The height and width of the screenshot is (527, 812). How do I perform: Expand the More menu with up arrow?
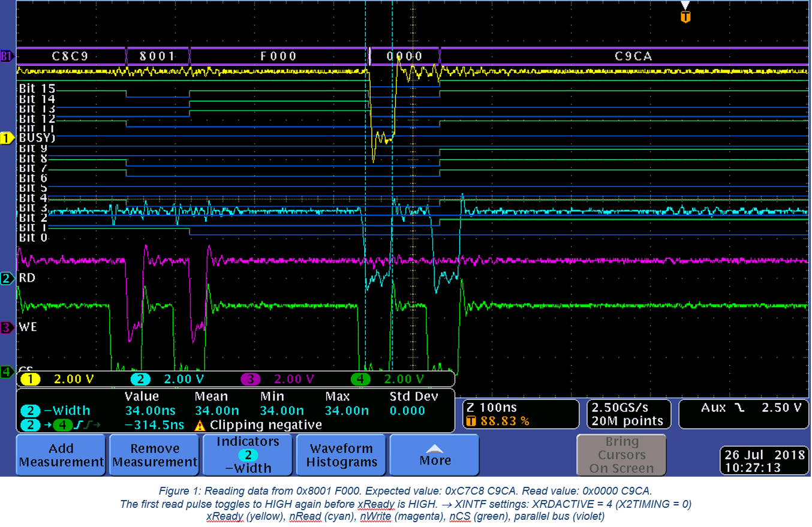[434, 455]
